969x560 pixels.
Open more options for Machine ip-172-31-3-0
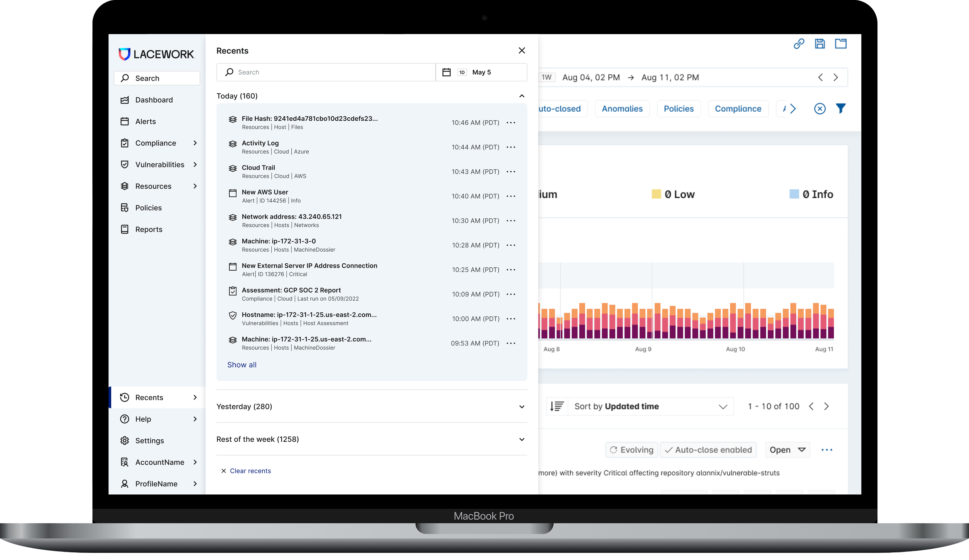(511, 245)
